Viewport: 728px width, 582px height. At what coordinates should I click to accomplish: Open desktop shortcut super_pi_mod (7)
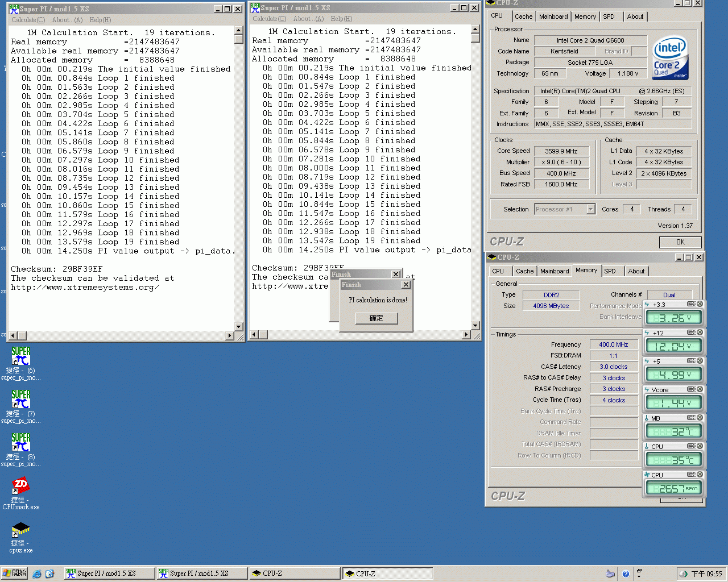20,406
